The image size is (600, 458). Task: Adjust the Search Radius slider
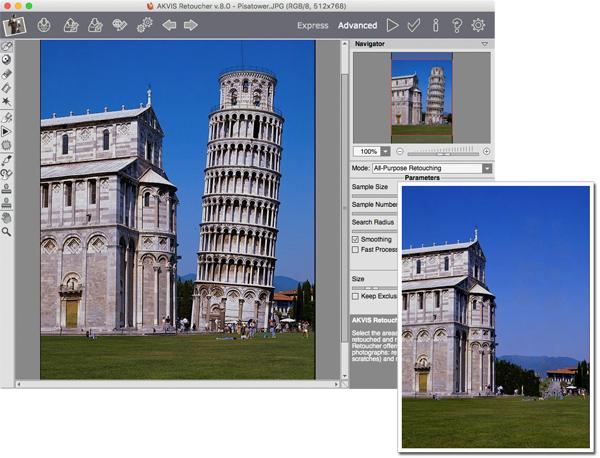click(375, 231)
